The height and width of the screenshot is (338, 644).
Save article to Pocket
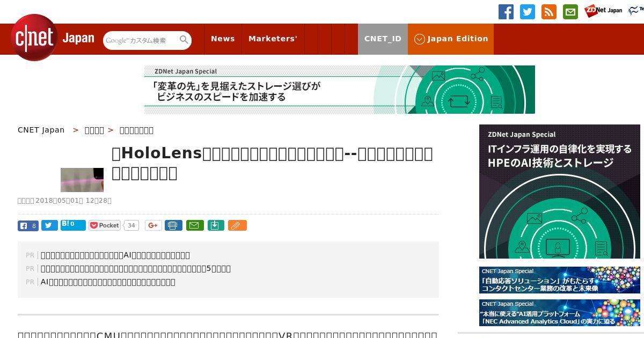[105, 225]
